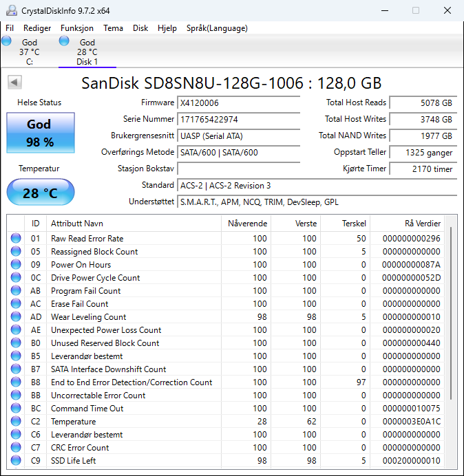Close the CrystalDiskInfo window
Viewport: 464px width, 476px height.
click(x=447, y=10)
